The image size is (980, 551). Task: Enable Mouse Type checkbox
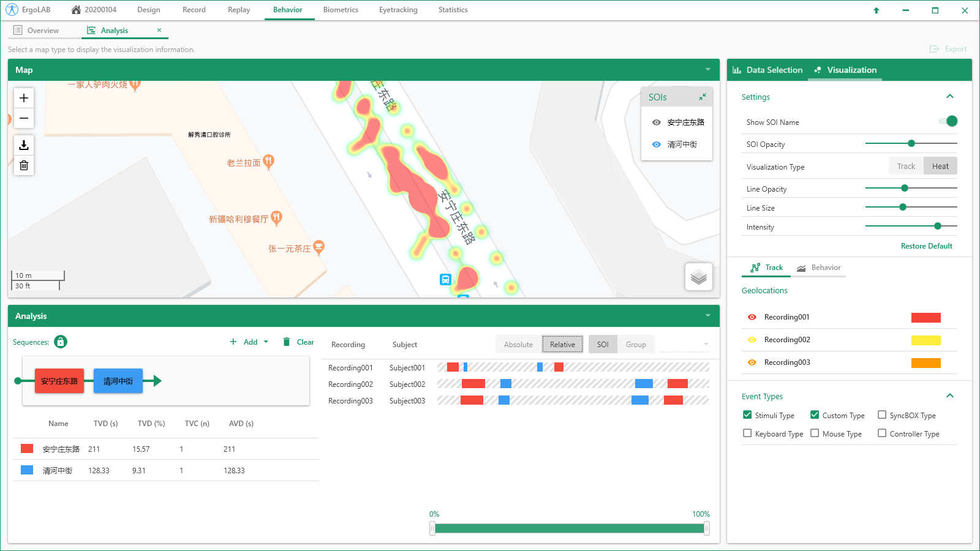pyautogui.click(x=815, y=433)
